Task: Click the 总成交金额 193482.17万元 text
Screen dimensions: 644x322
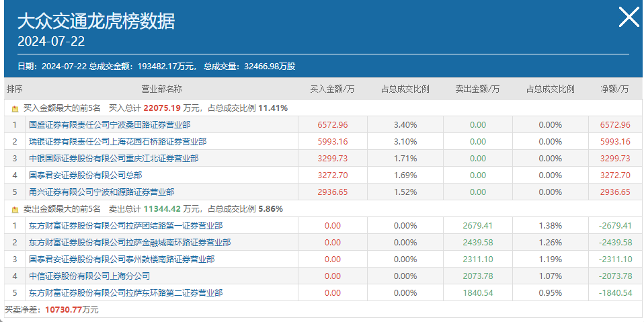Action: tap(143, 66)
